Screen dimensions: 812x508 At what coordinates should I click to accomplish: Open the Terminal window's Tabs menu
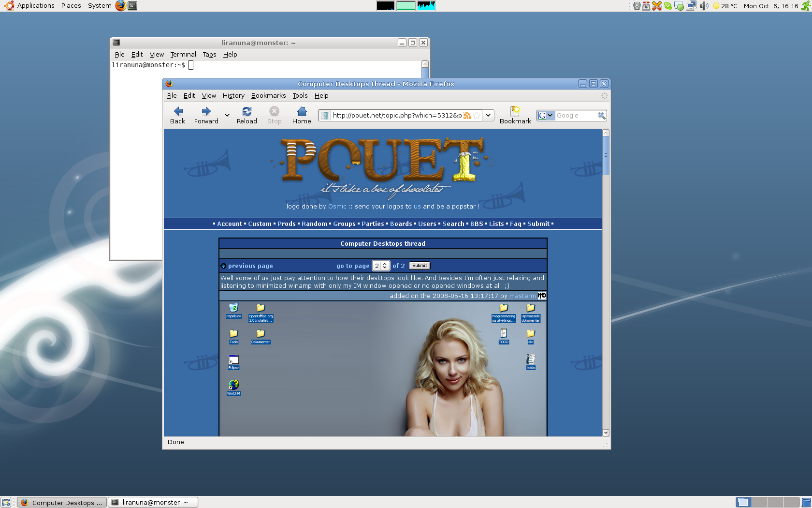[209, 54]
